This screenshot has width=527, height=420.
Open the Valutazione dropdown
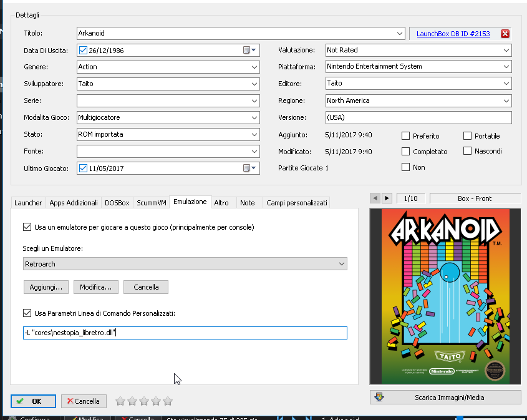click(506, 50)
